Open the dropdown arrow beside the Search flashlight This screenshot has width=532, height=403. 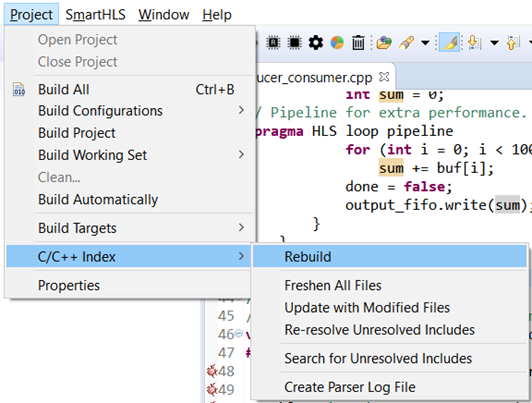pos(425,43)
